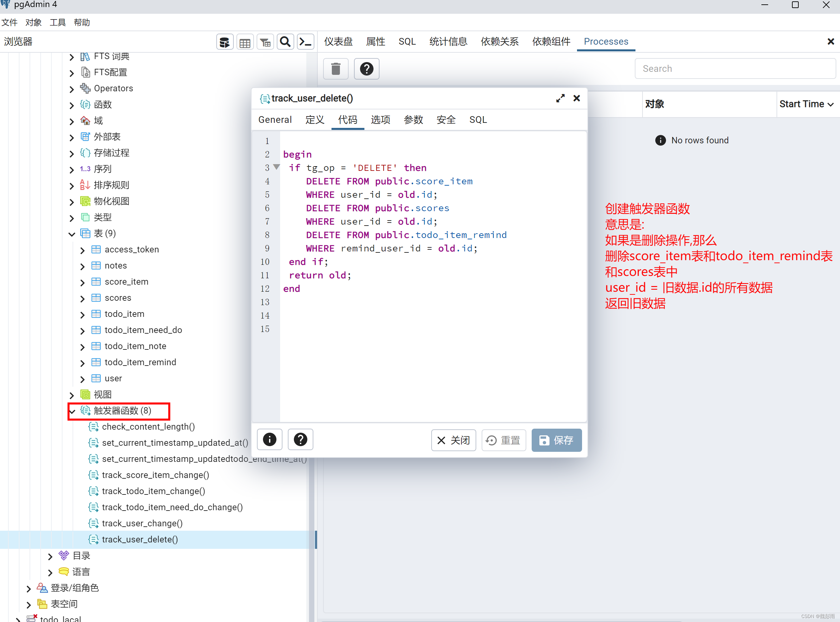Launch the PSQL Tool terminal icon

(x=306, y=42)
